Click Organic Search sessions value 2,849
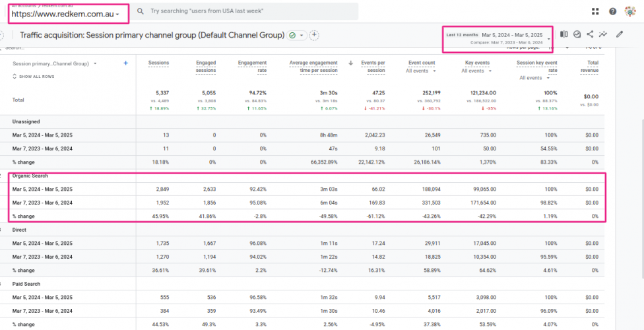 pos(162,189)
